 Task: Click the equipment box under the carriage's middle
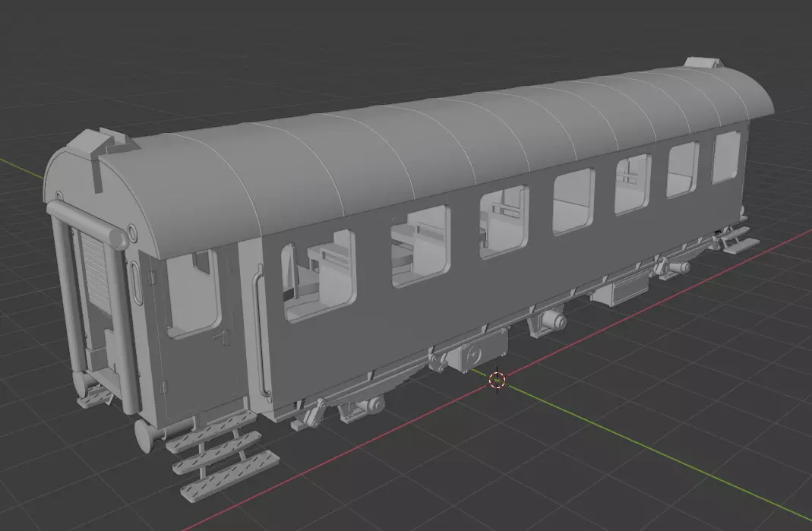click(478, 350)
